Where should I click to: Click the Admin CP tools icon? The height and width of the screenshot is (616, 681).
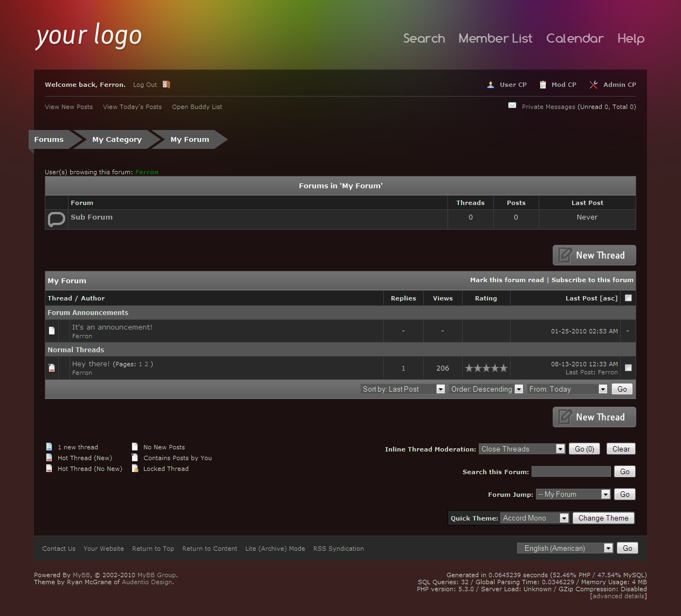click(594, 85)
